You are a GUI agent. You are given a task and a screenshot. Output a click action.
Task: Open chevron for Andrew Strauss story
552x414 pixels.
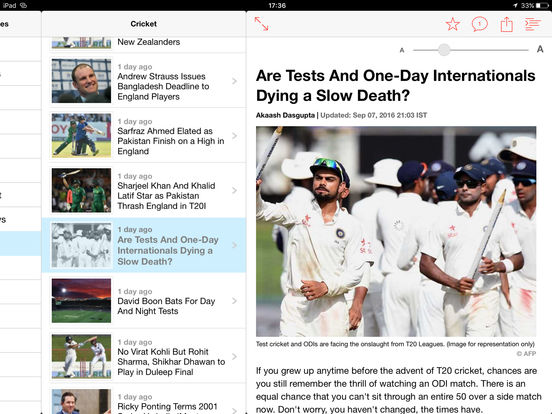235,81
